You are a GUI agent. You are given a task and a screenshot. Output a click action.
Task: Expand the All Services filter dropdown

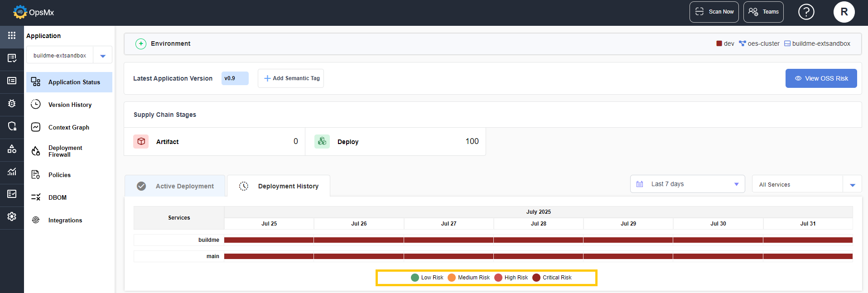(x=852, y=185)
